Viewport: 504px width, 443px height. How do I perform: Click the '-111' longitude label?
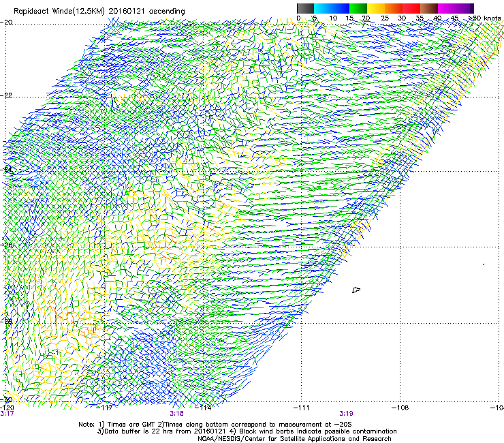301,408
